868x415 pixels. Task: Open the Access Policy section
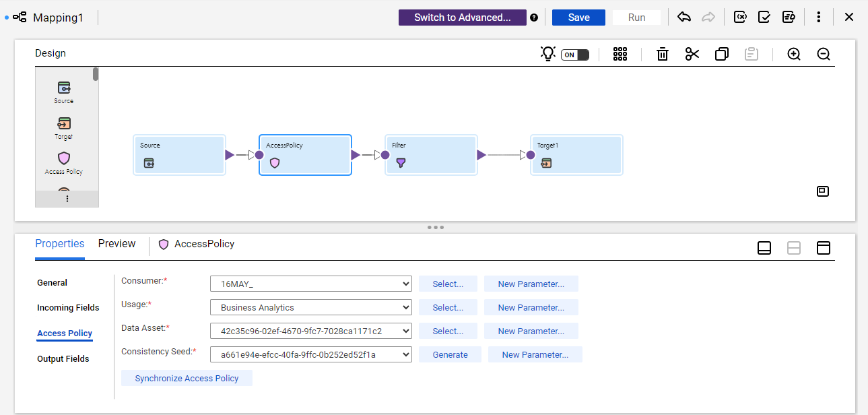[65, 333]
